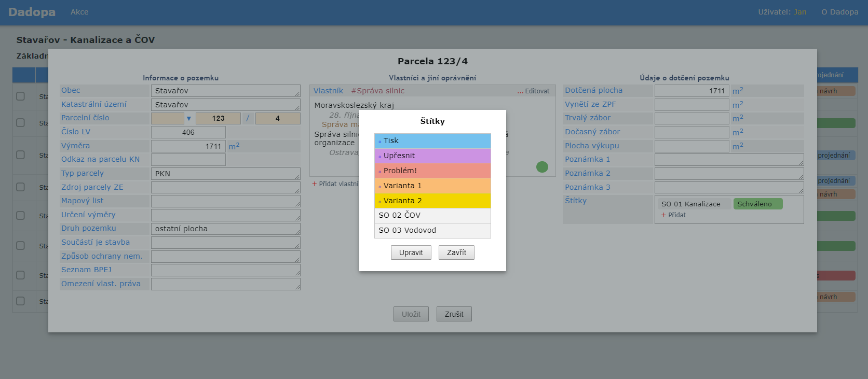Close the Štítky dialog with Zavřít
This screenshot has height=379, width=868.
pyautogui.click(x=456, y=252)
